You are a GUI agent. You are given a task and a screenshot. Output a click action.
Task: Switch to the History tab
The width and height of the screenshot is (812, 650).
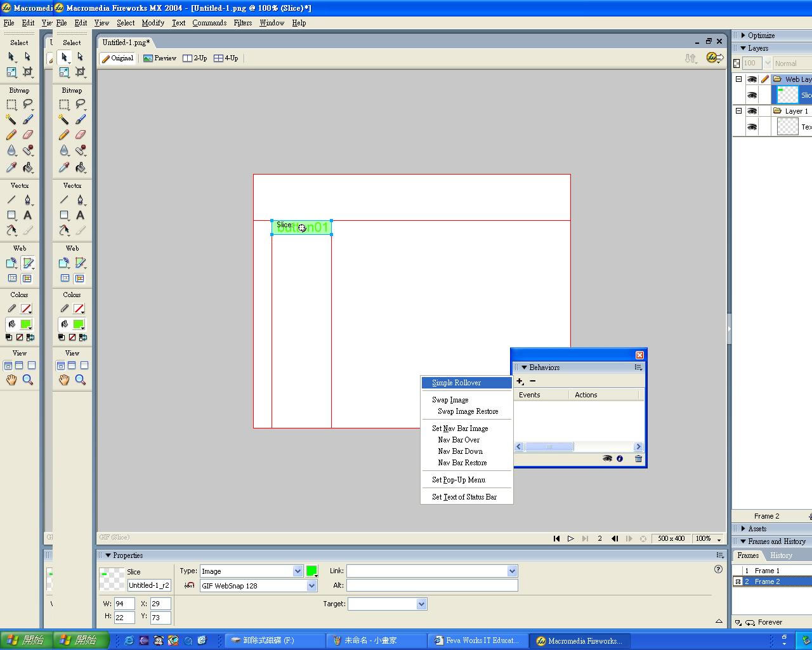pos(781,555)
